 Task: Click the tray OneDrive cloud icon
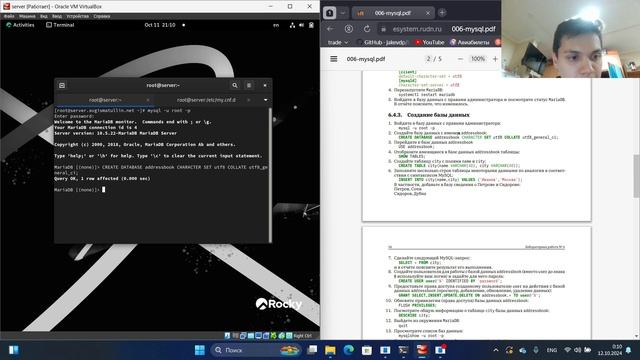[x=522, y=350]
